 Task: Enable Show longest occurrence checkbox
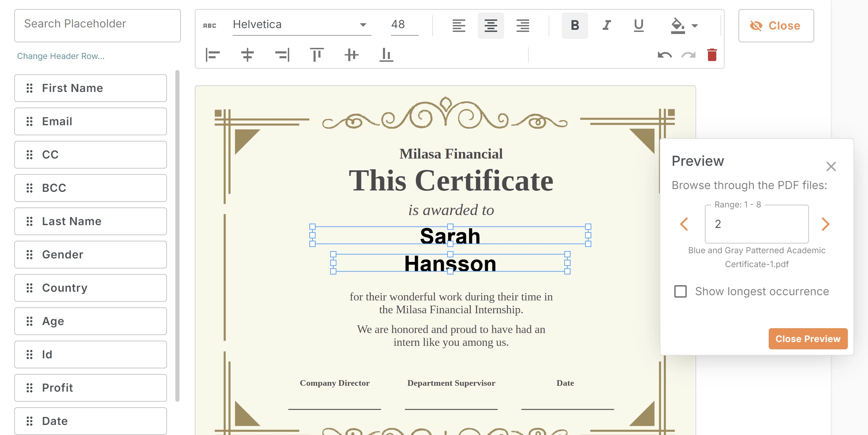tap(680, 291)
